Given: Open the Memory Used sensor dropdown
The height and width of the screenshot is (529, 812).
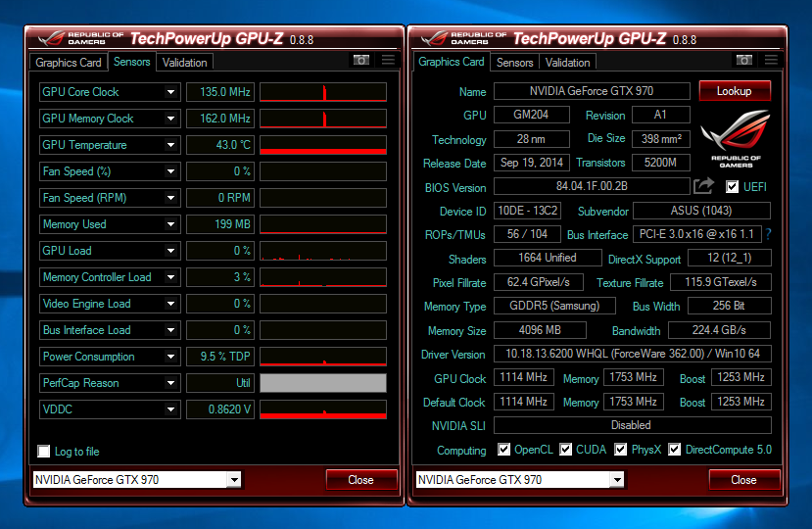Looking at the screenshot, I should click(170, 223).
